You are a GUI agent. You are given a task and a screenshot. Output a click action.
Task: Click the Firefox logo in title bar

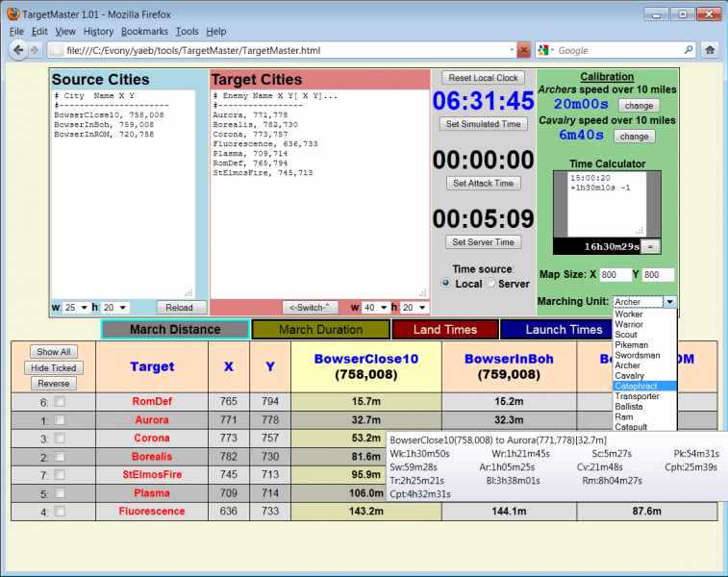coord(13,14)
